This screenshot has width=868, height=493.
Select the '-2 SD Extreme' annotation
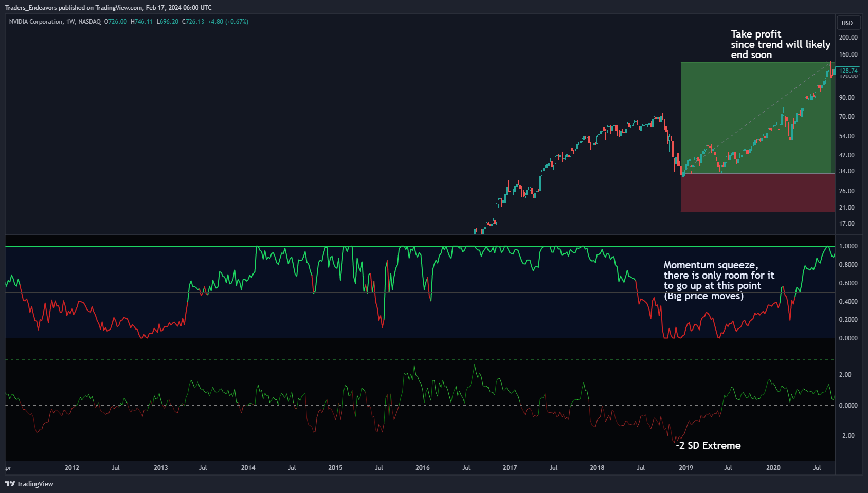point(708,446)
